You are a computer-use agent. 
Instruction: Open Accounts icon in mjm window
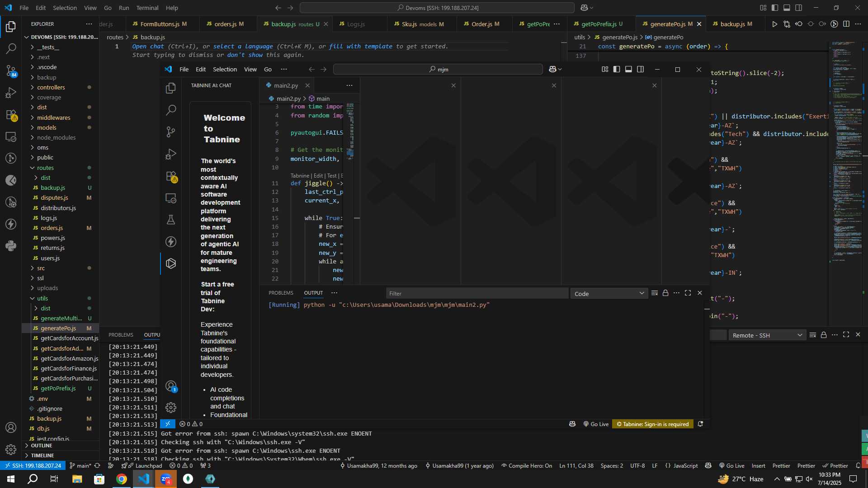[171, 386]
